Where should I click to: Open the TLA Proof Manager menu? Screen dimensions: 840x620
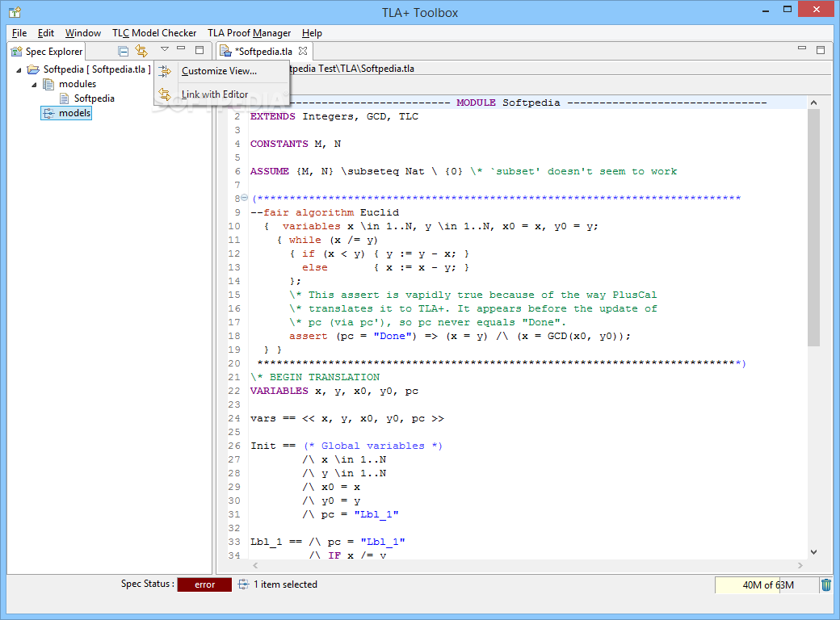[249, 33]
